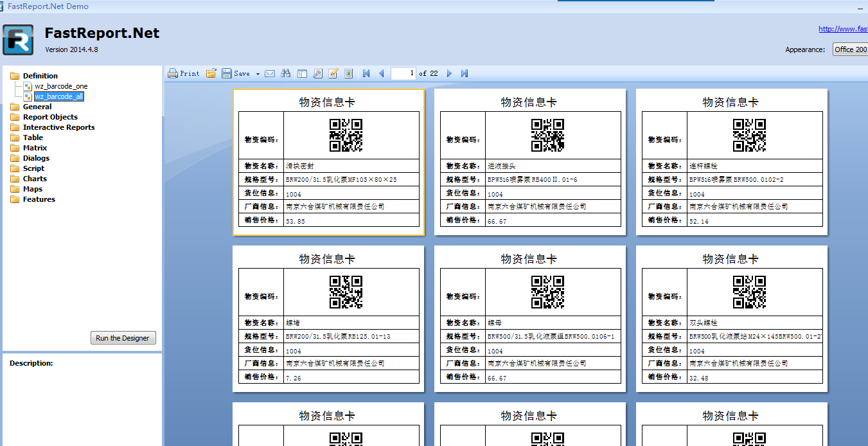Click spec BRW200/31.5乳化泵MF105×80×25

point(342,180)
